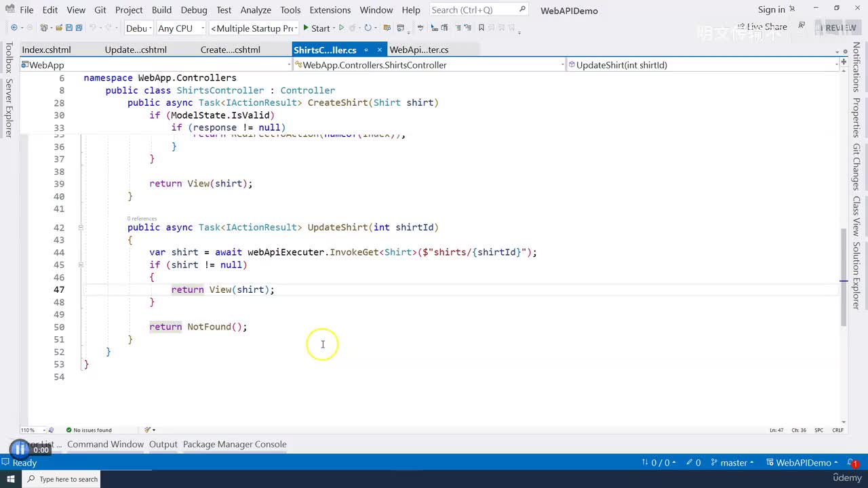Open the Tools menu

click(x=290, y=10)
